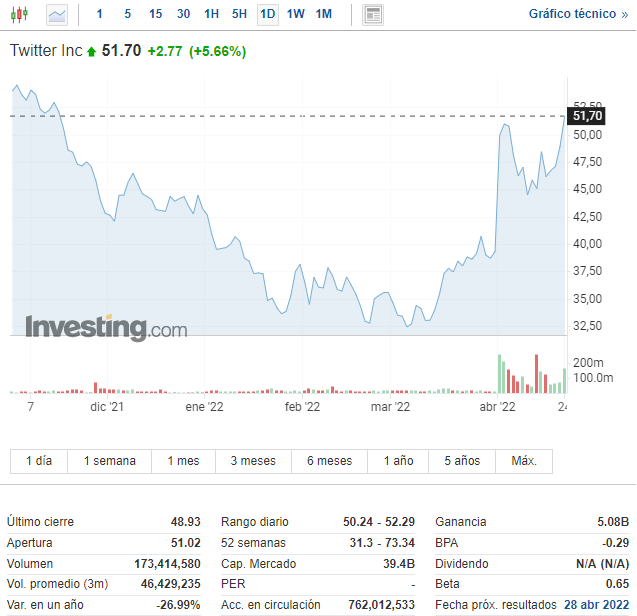Switch to candlestick chart type
Viewport: 637px width, 616px height.
click(20, 14)
